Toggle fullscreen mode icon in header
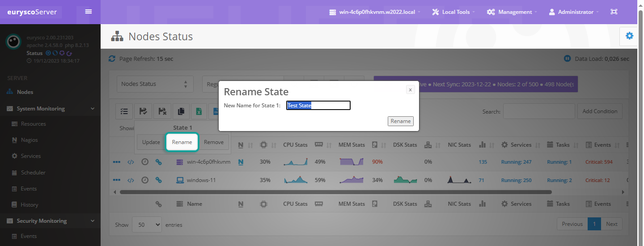This screenshot has height=246, width=644. [x=614, y=12]
